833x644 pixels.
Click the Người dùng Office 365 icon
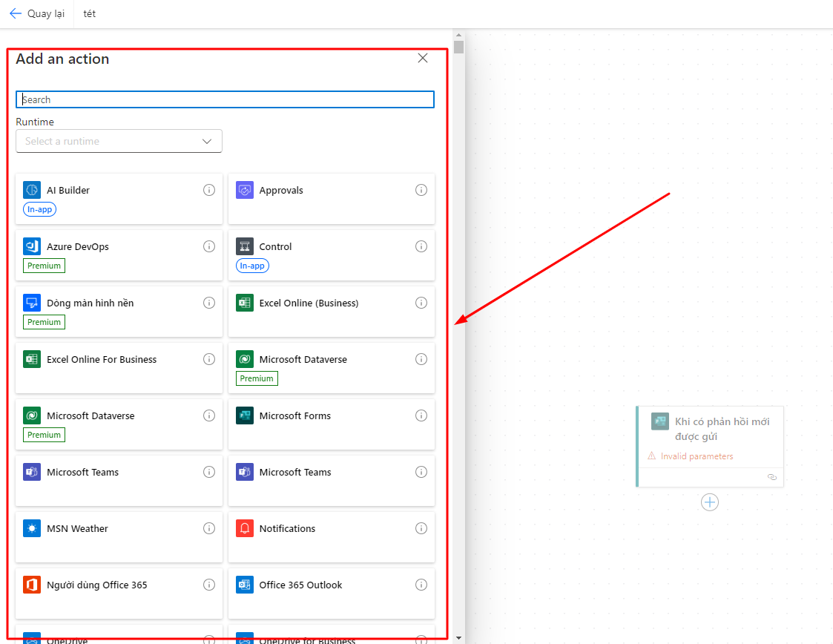pyautogui.click(x=32, y=585)
